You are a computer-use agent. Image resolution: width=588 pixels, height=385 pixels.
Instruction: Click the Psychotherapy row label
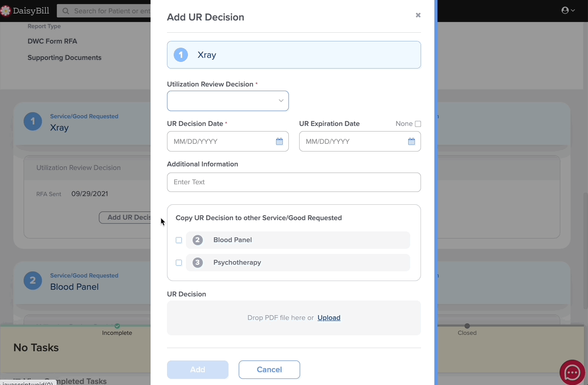237,263
